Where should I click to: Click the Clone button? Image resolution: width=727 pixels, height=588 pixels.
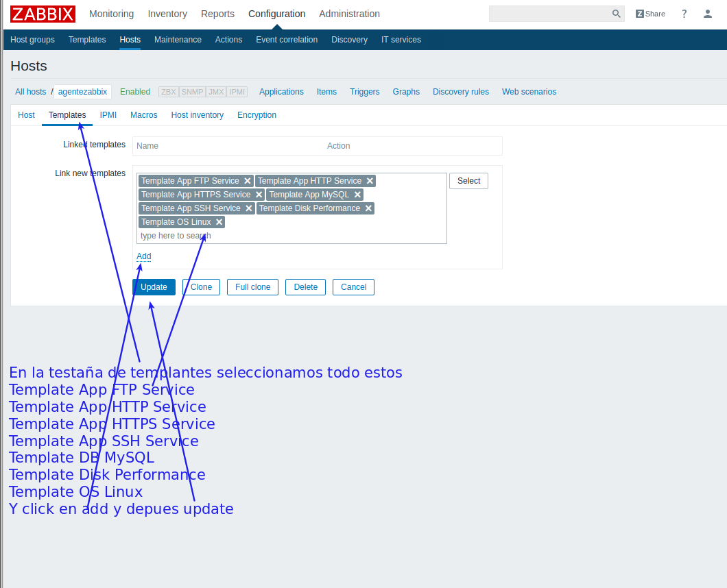(201, 287)
